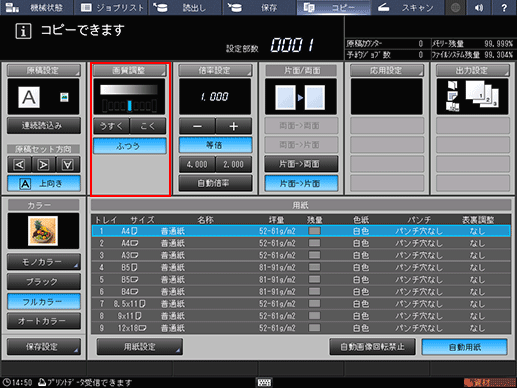Image resolution: width=517 pixels, height=388 pixels.
Task: Select フルカラー full color mode
Action: click(x=44, y=302)
